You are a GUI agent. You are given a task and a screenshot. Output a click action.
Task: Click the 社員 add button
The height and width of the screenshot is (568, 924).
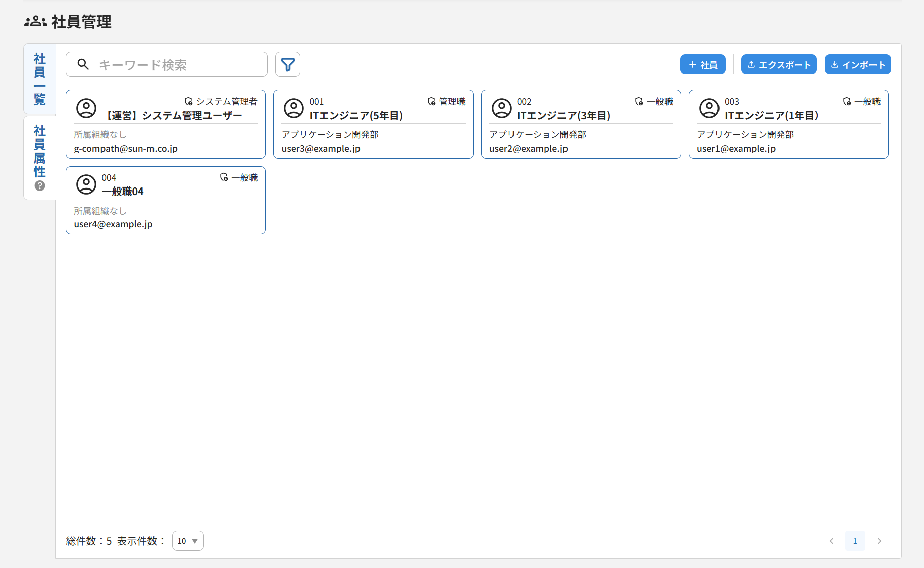702,64
